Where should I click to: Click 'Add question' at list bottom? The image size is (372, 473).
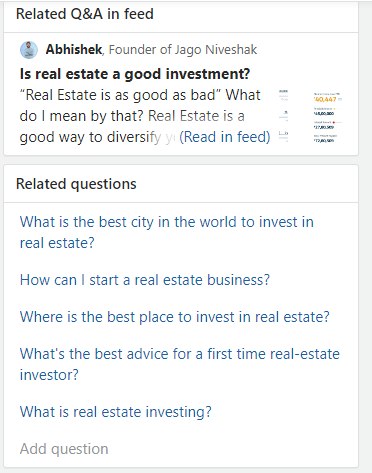[64, 449]
